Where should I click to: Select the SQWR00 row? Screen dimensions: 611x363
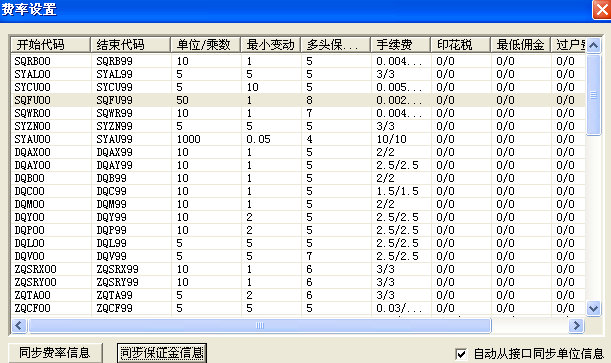click(x=298, y=113)
